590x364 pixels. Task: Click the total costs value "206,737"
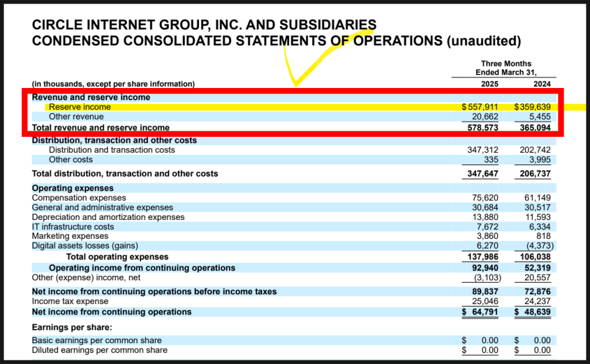(x=536, y=173)
